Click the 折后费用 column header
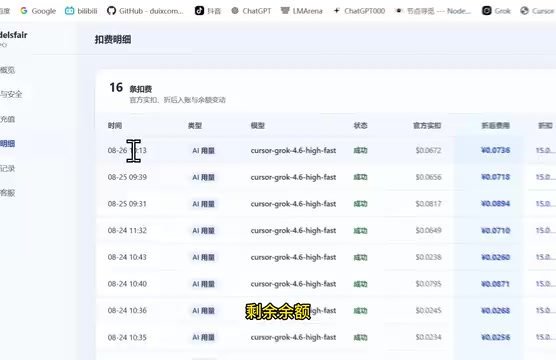The width and height of the screenshot is (556, 360). [x=496, y=126]
